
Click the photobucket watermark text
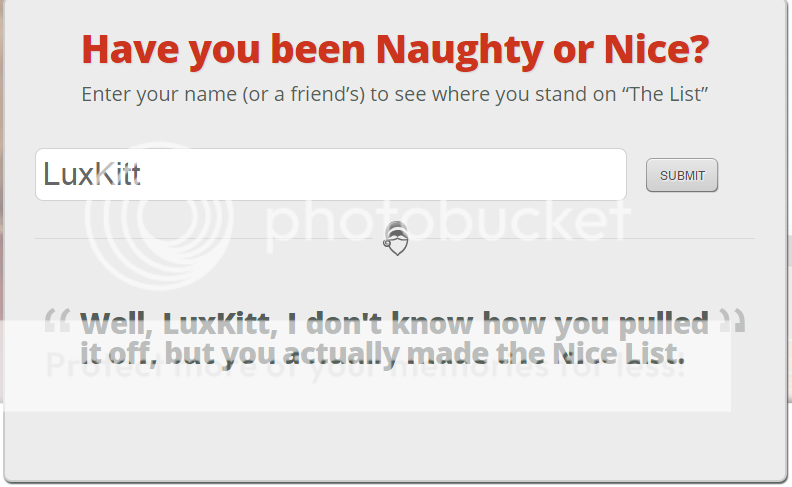coord(448,220)
